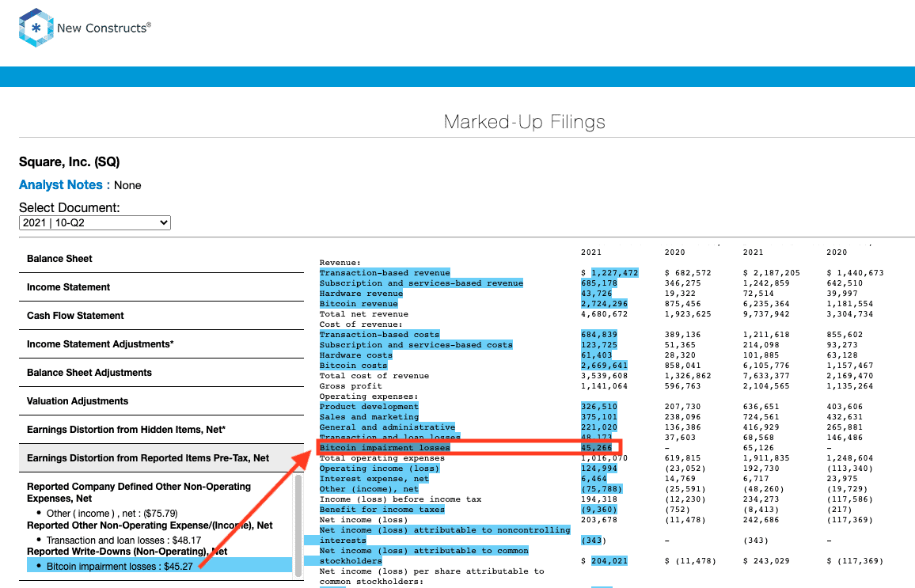Click the New Constructs logo icon
Viewport: 915px width, 588px height.
[x=36, y=28]
